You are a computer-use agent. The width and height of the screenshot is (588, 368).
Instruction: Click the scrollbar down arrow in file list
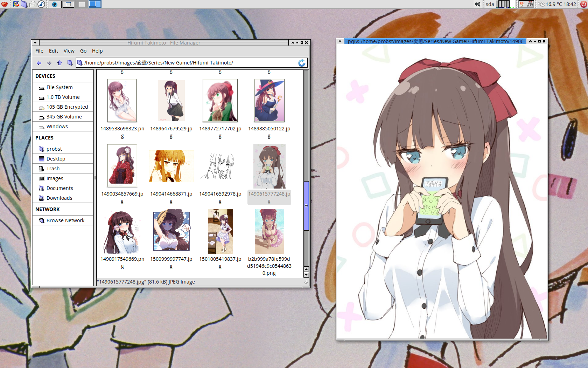point(306,275)
